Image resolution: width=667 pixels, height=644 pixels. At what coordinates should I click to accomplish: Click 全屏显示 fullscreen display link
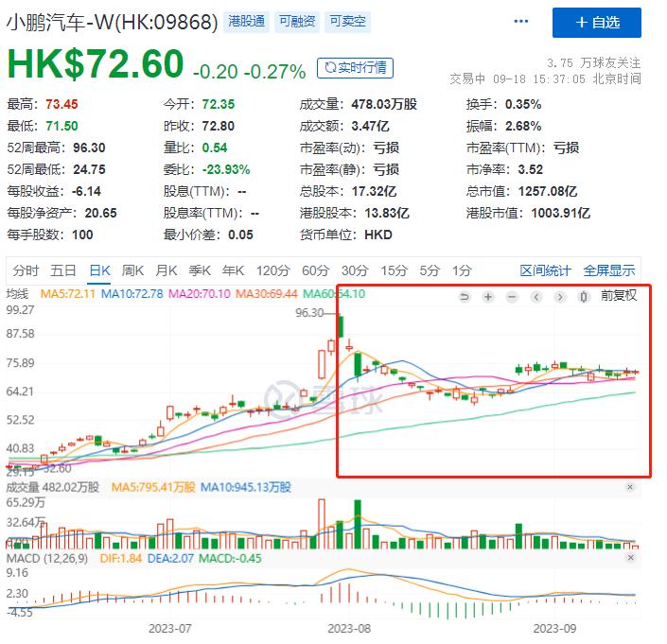click(609, 270)
